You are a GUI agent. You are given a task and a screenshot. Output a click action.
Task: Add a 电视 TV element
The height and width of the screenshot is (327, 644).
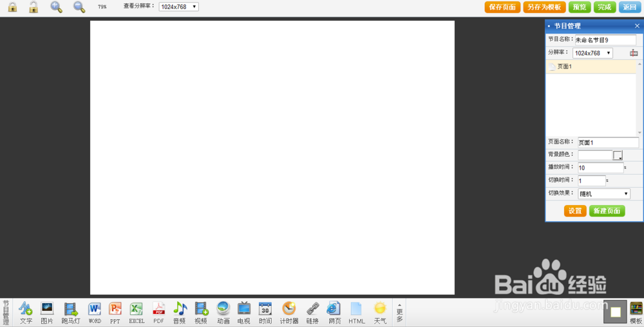click(x=244, y=313)
